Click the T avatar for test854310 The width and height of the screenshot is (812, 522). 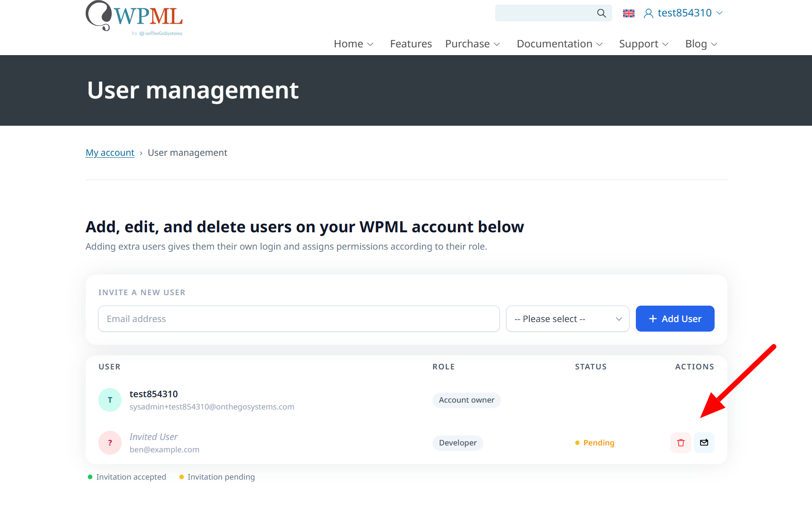[110, 400]
